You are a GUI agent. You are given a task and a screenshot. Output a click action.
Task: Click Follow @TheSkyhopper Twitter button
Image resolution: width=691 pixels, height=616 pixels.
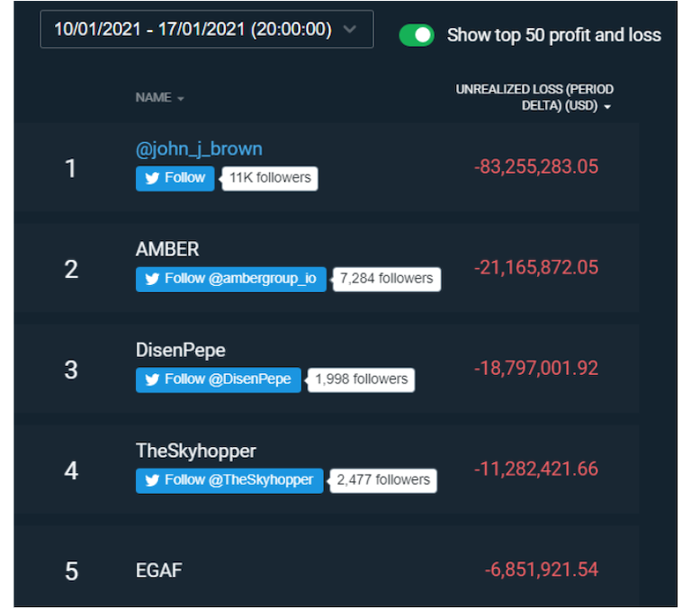[229, 480]
